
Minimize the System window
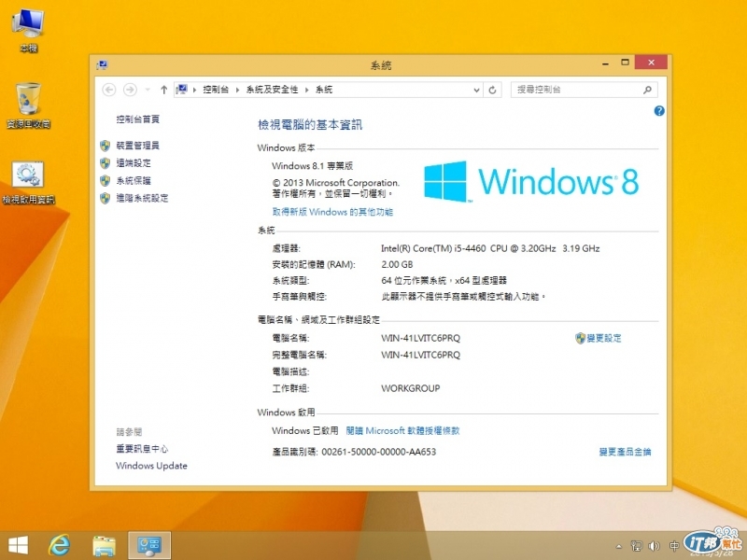[605, 63]
